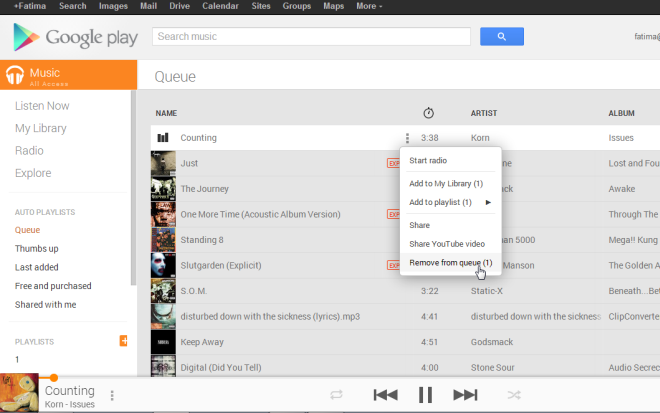Viewport: 660px width, 413px height.
Task: Open Explore in sidebar
Action: coord(33,173)
